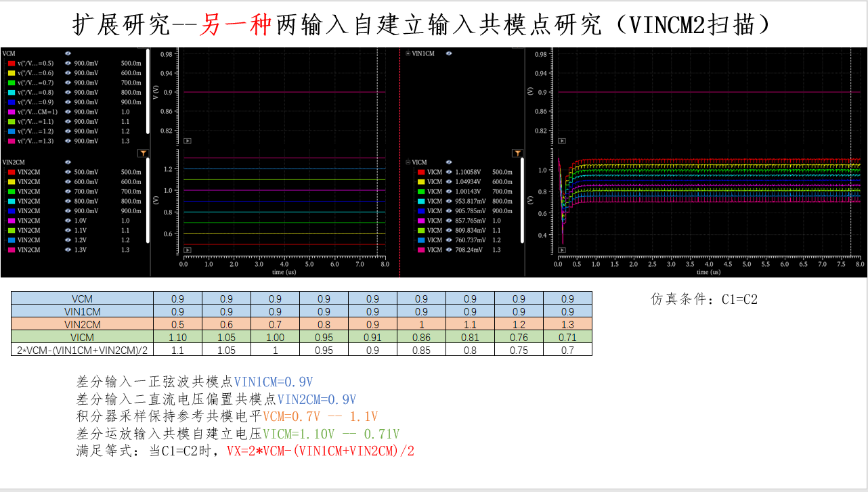Click the orange filter icon above VICM list
Image resolution: width=868 pixels, height=492 pixels.
(517, 154)
